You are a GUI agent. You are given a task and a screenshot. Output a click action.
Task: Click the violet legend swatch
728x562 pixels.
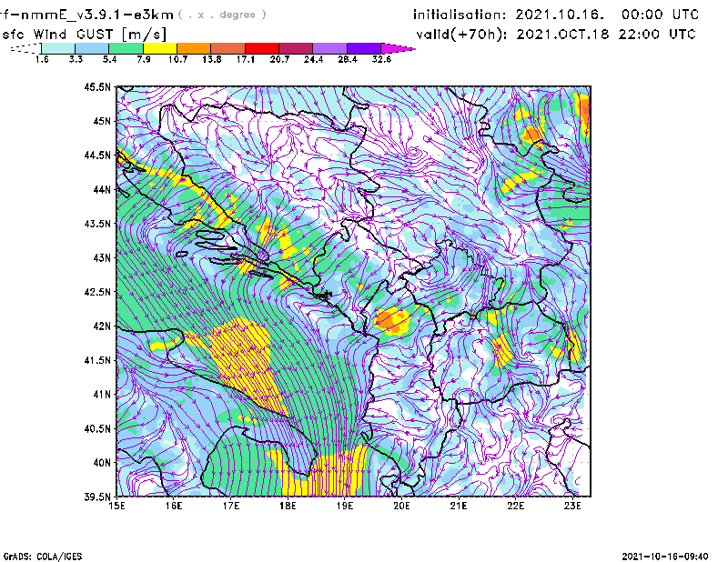[364, 48]
